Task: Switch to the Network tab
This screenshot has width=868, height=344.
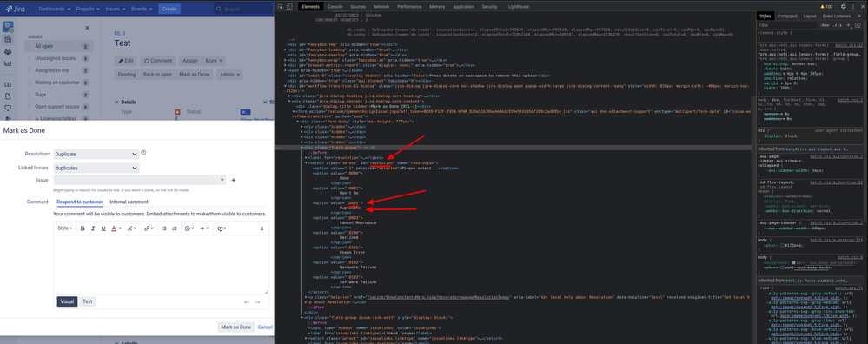Action: [x=381, y=7]
